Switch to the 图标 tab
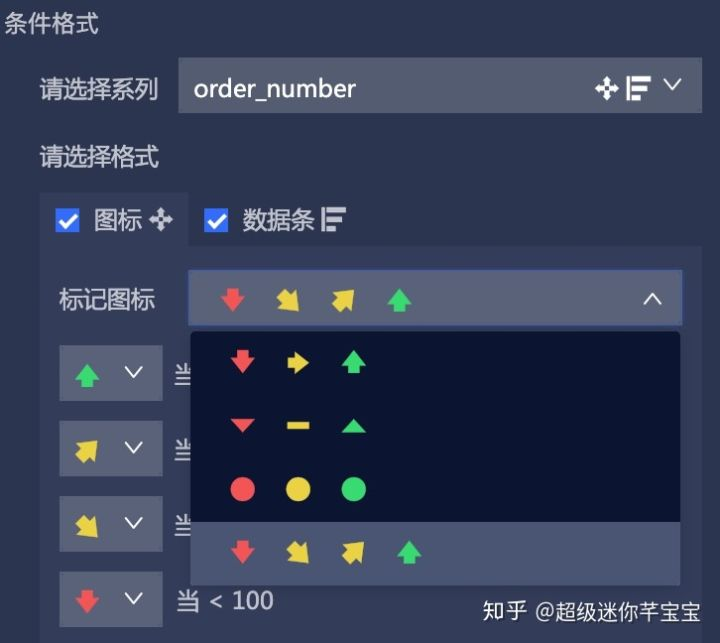Viewport: 720px width, 643px height. [114, 220]
